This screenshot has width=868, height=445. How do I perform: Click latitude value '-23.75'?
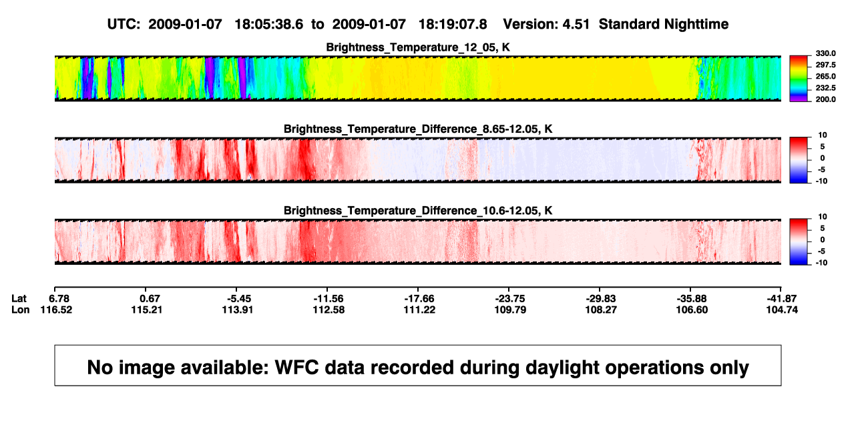(x=509, y=298)
